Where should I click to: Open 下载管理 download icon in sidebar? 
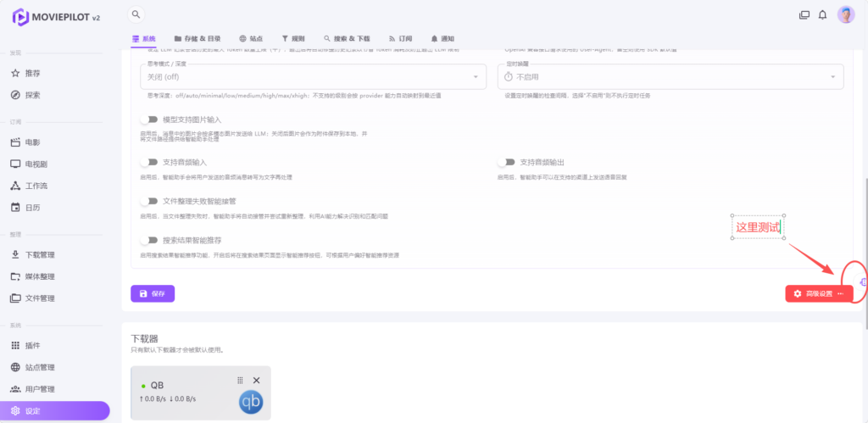point(15,254)
